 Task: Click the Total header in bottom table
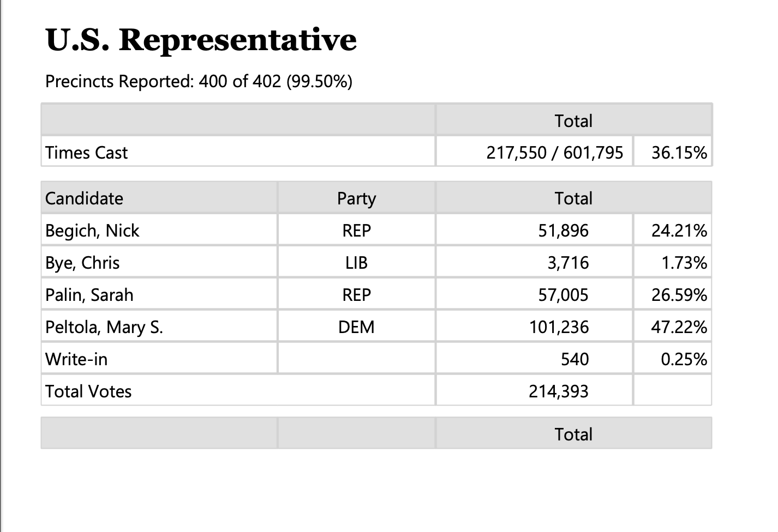[574, 434]
